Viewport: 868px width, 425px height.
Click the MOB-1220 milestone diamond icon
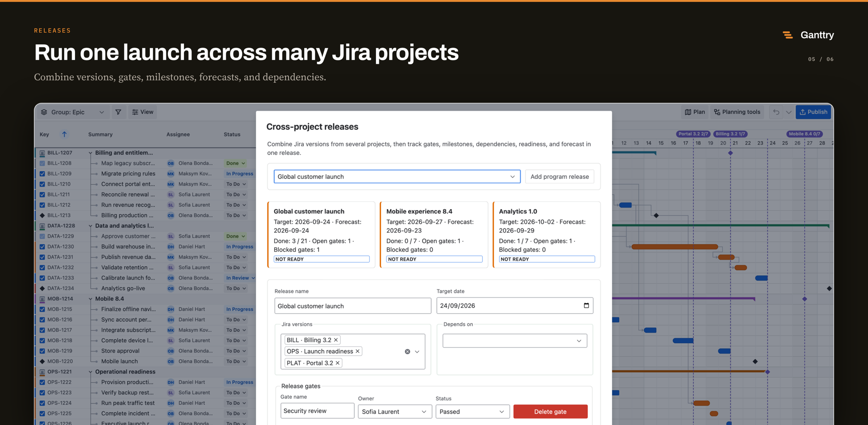(x=42, y=361)
